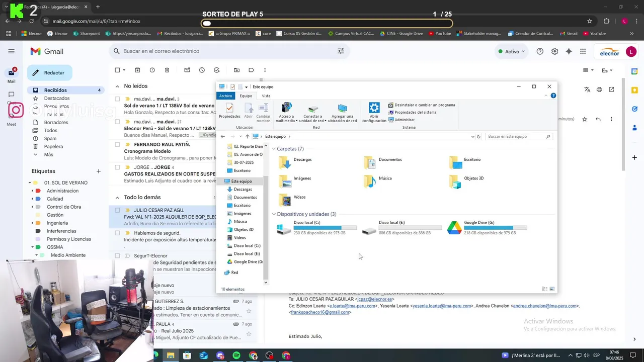Viewport: 644px width, 362px height.
Task: Tick checkbox for FERNANDO RAUL PATIÑ email
Action: 117,144
